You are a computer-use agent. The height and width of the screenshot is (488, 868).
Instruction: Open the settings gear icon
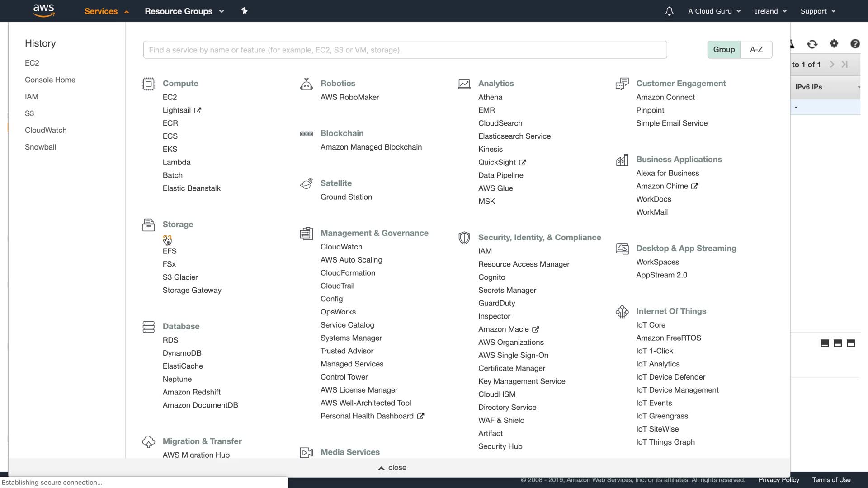point(834,43)
